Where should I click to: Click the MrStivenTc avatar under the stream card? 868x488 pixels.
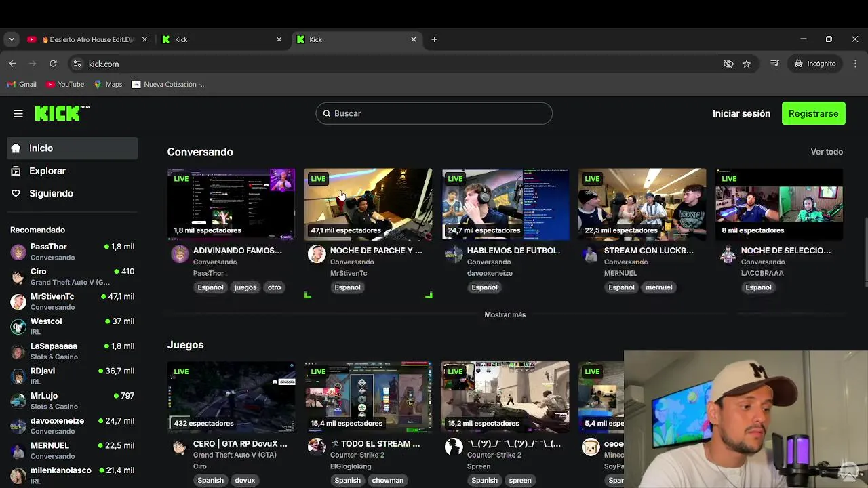[x=317, y=254]
